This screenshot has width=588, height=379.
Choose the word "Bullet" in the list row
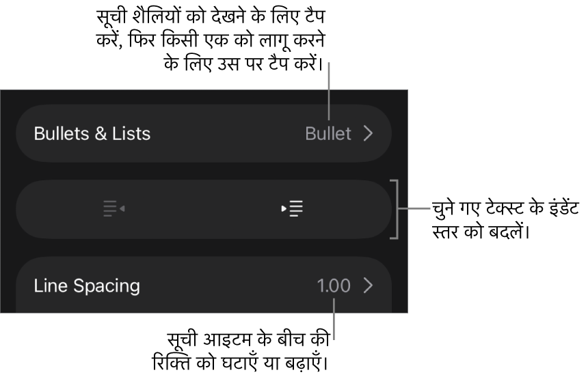328,133
